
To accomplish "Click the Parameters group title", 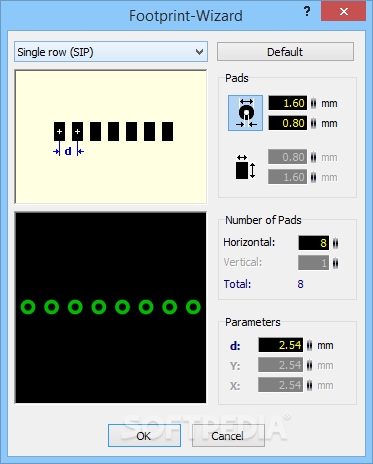I will point(253,322).
